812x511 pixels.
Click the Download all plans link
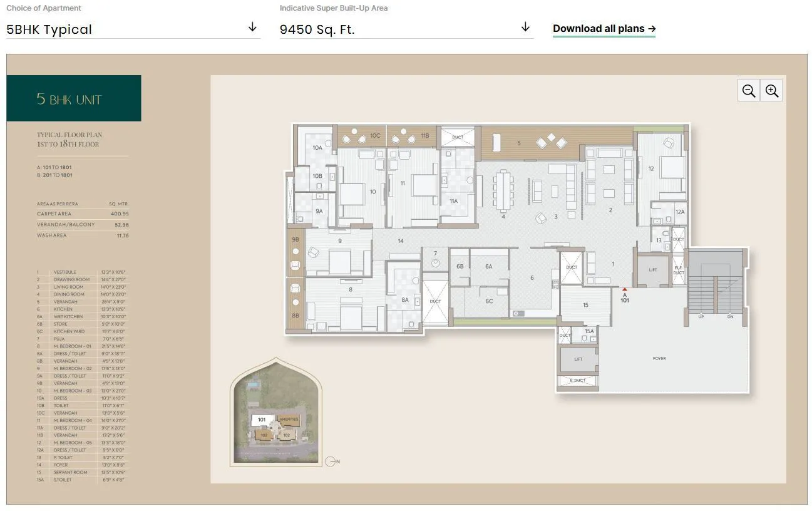click(599, 28)
